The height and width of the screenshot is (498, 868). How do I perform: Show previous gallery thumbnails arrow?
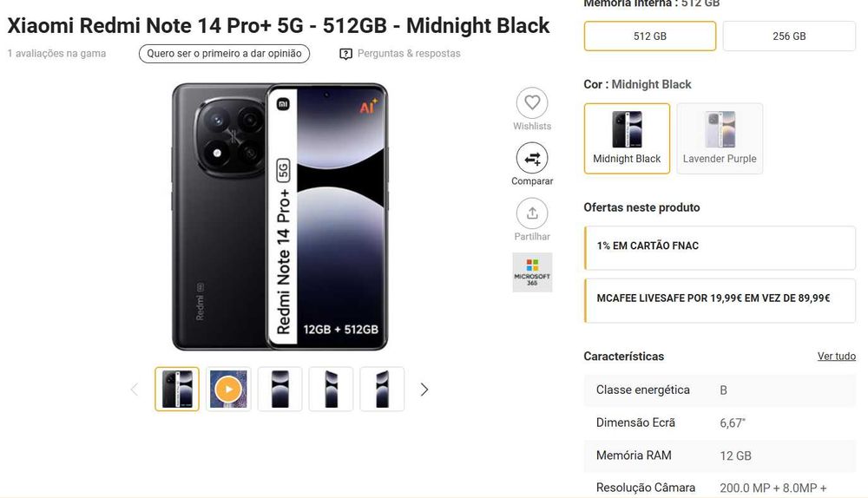(134, 390)
